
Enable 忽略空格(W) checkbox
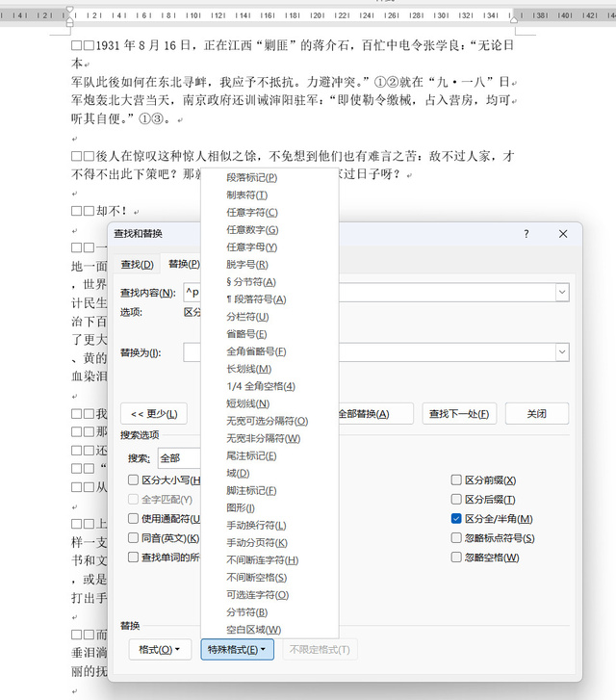click(456, 557)
